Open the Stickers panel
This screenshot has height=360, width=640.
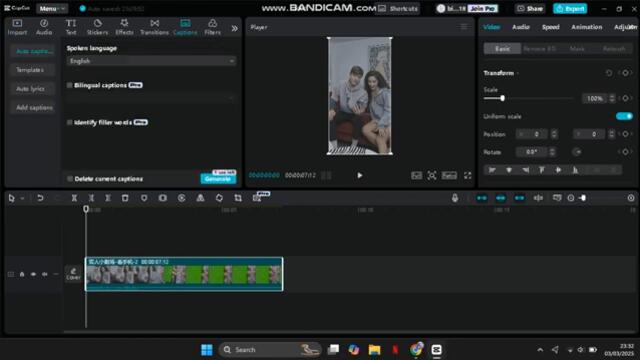pos(98,27)
